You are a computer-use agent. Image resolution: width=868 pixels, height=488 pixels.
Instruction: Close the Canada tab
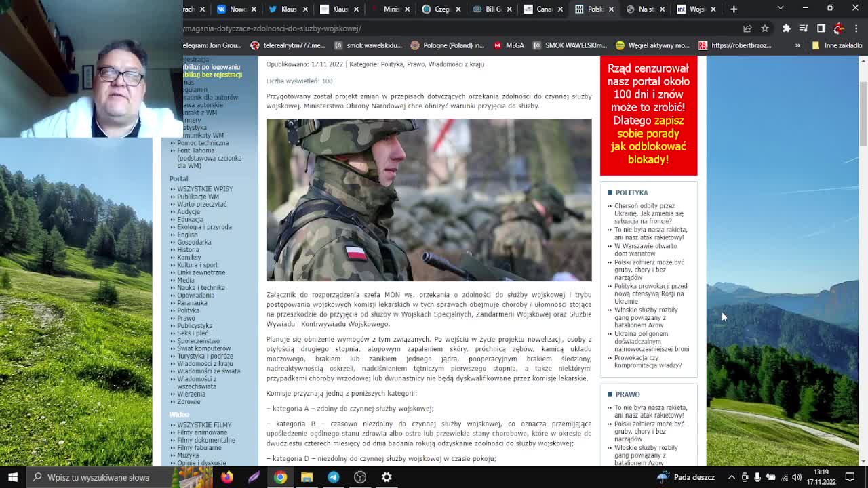(560, 9)
